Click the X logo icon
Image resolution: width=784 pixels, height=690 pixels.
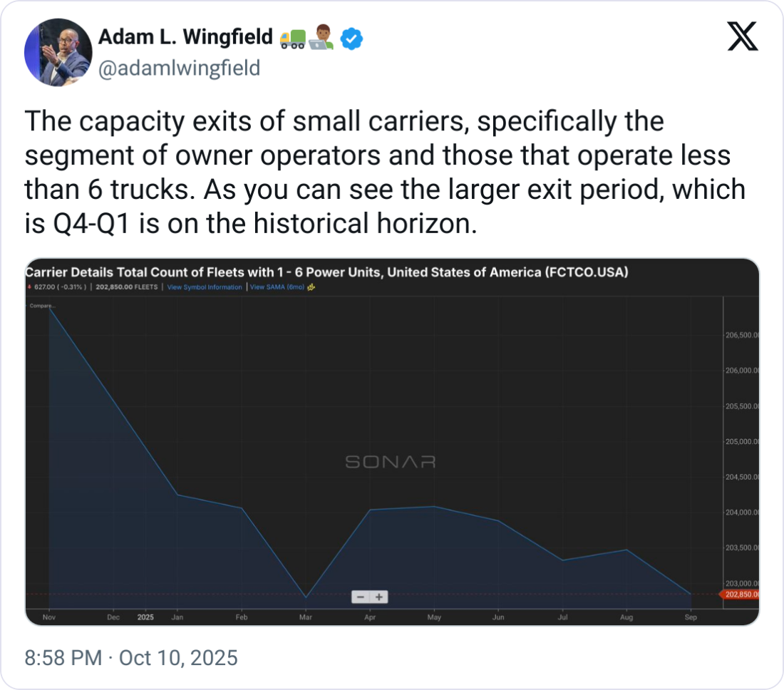[742, 37]
